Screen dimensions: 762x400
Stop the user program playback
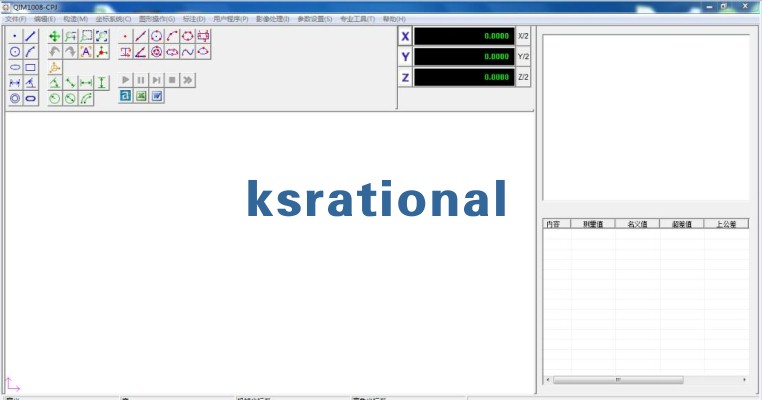tap(172, 79)
